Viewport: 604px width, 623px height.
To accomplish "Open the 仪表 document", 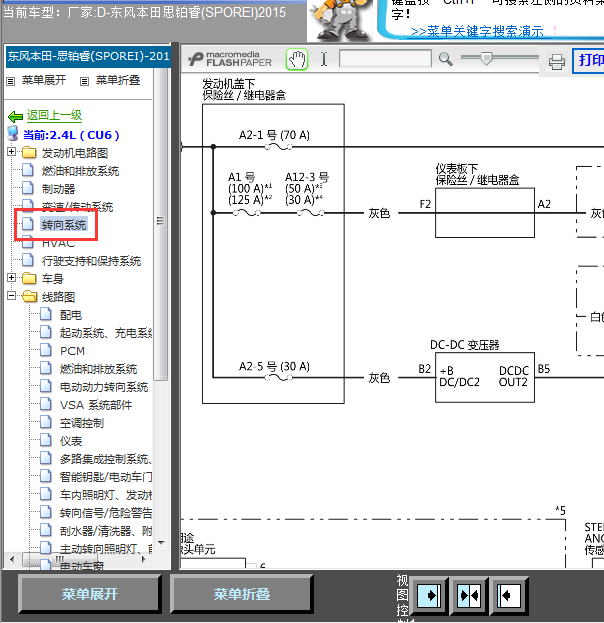I will coord(71,441).
